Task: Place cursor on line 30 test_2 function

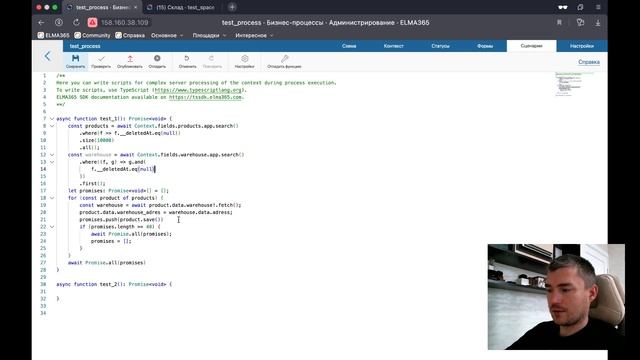Action: [x=114, y=284]
